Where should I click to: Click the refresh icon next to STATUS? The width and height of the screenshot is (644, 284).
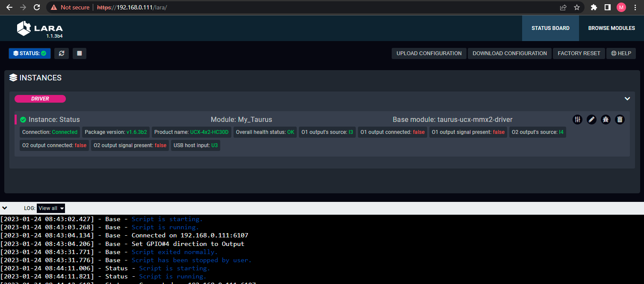(62, 53)
